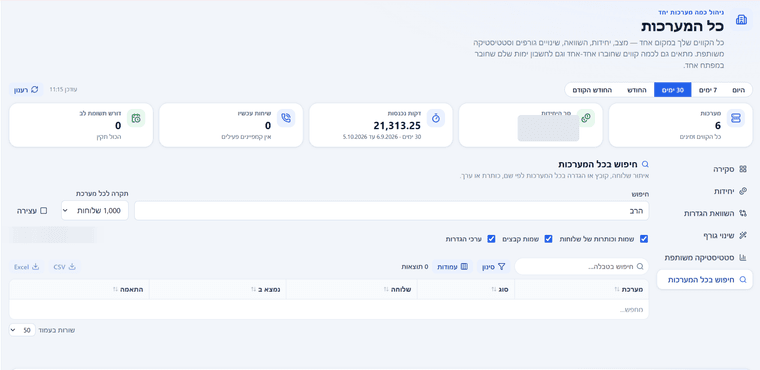The width and height of the screenshot is (760, 370).
Task: Click the מערכות count value 6
Action: tap(717, 126)
